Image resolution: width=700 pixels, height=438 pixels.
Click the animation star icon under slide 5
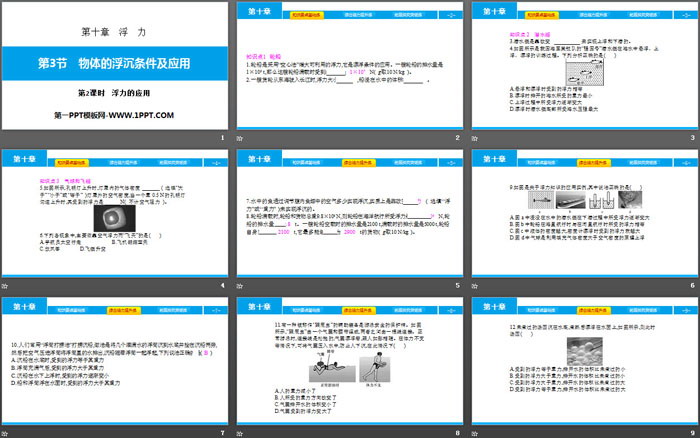240,286
